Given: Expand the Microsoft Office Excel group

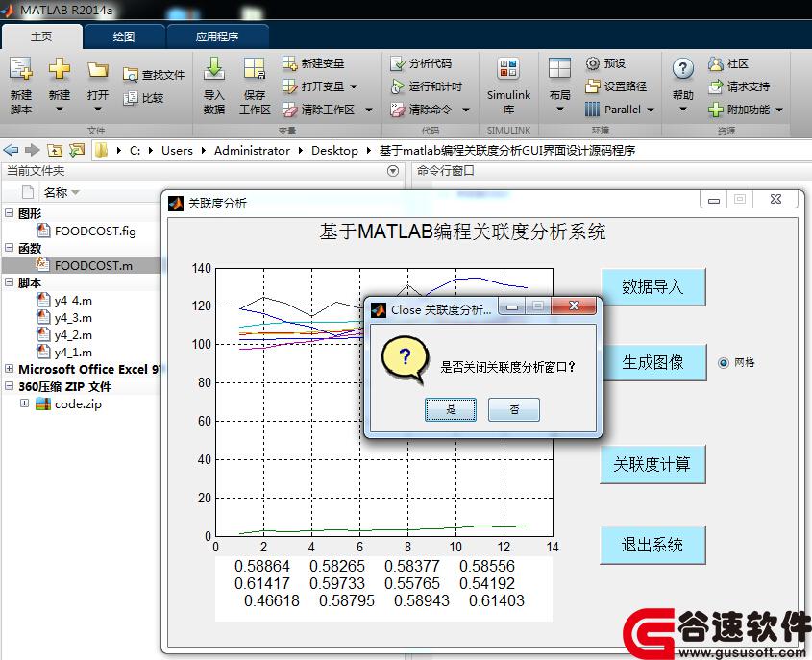Looking at the screenshot, I should click(9, 369).
